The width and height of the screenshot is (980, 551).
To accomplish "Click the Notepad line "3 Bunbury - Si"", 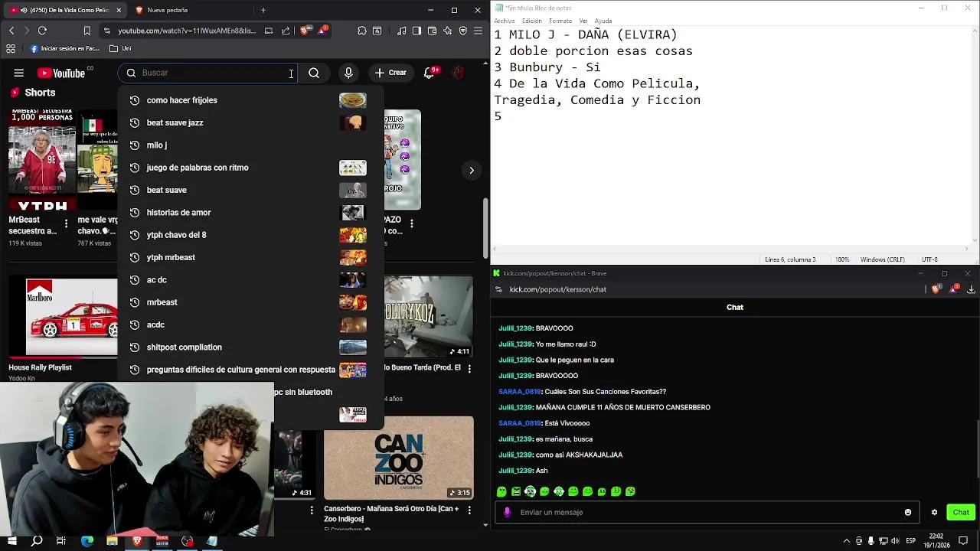I will [547, 67].
